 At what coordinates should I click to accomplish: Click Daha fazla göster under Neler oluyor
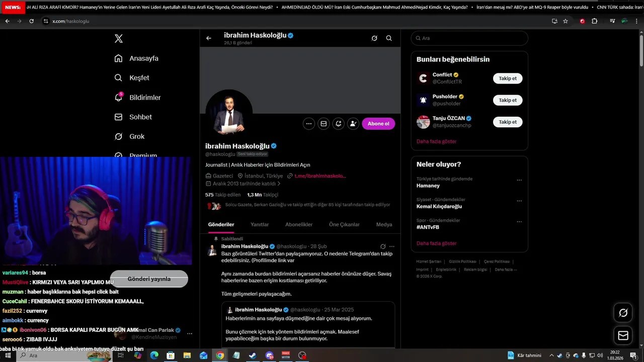coord(436,243)
